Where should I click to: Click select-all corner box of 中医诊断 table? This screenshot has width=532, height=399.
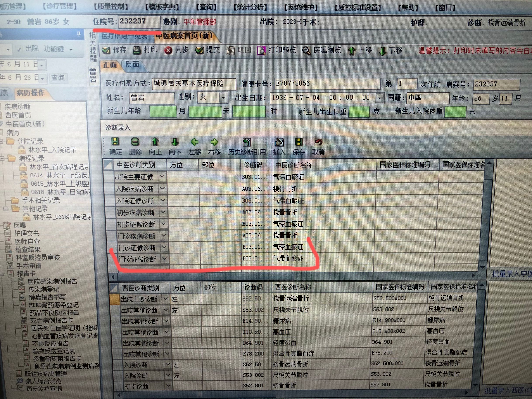click(x=108, y=165)
